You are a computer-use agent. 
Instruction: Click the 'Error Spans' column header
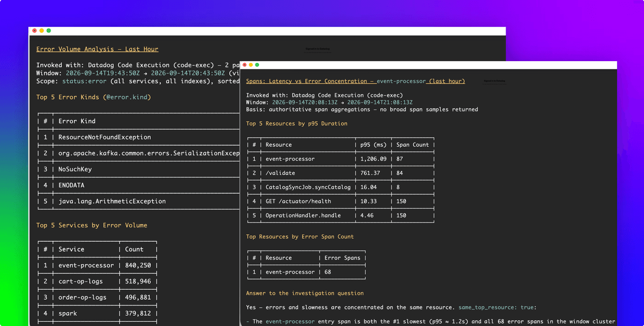(x=343, y=258)
